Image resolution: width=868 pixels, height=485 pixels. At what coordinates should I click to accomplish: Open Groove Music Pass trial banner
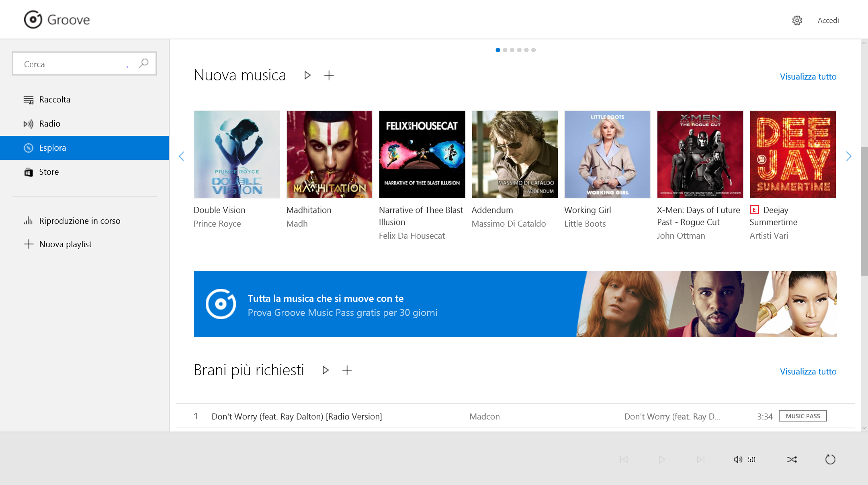[x=515, y=304]
